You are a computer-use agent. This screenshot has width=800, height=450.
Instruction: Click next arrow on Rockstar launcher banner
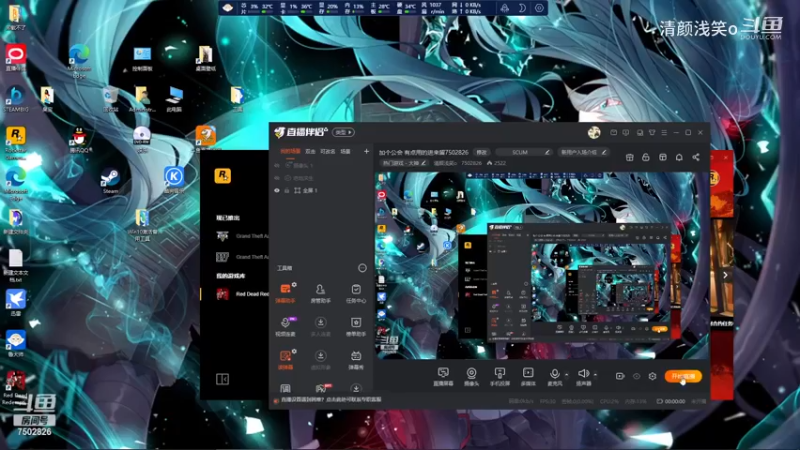725,275
